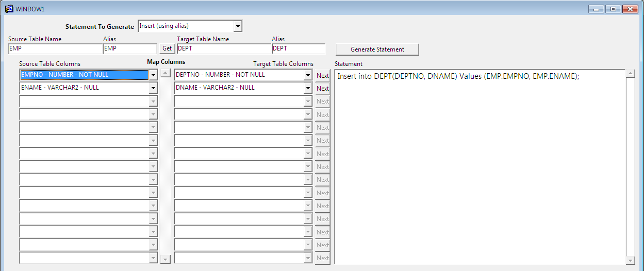Click the Generate Statement button
The height and width of the screenshot is (271, 644).
(377, 49)
